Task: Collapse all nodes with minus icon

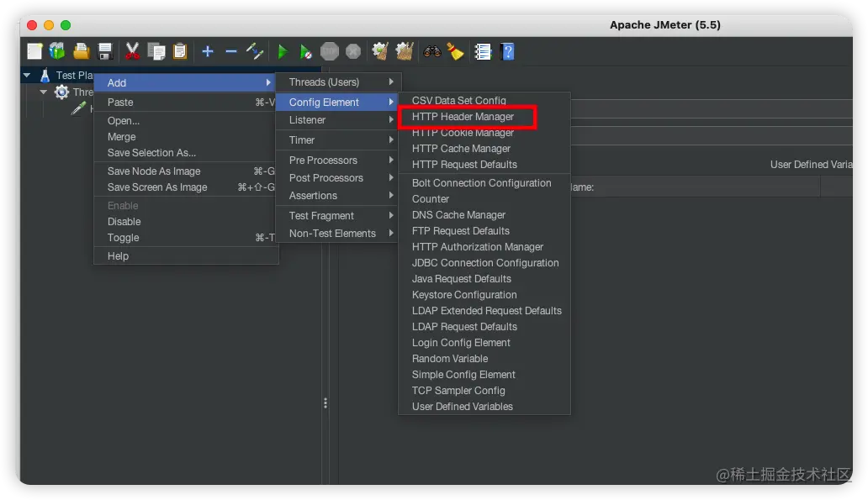Action: click(x=230, y=51)
